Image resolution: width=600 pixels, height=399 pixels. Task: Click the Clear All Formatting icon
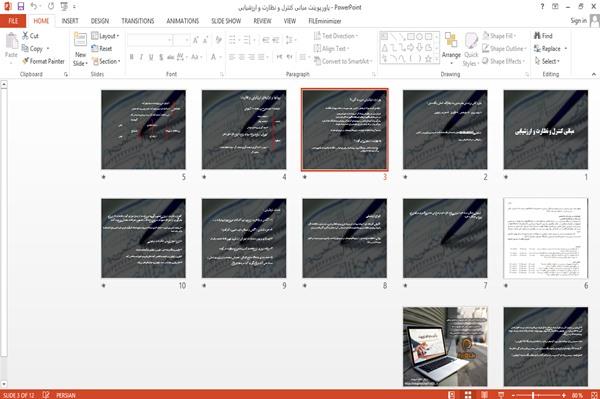pyautogui.click(x=218, y=40)
